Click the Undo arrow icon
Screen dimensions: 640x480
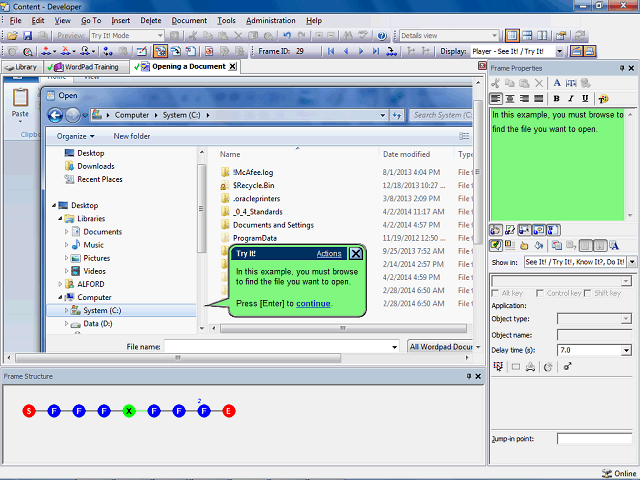[x=287, y=36]
